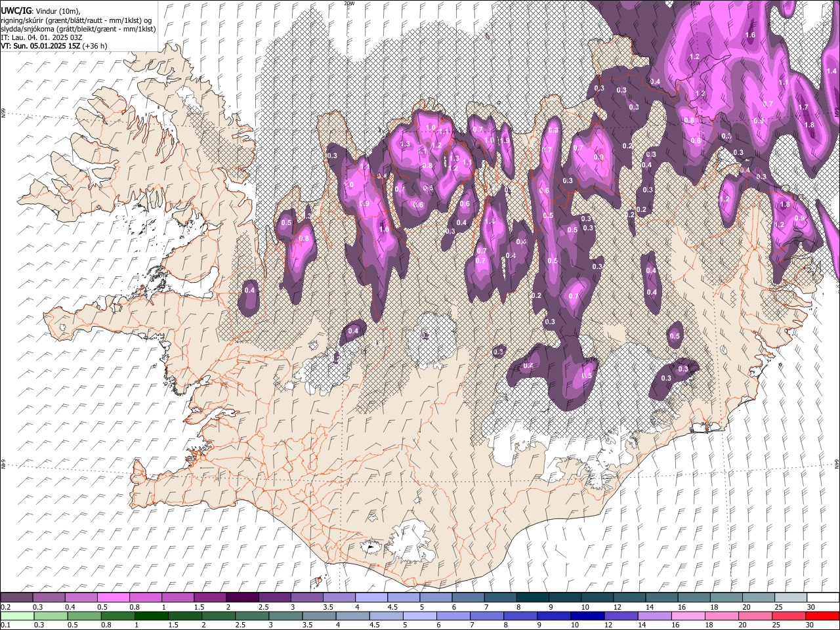Click the "1.7" snowfall value on the map
The height and width of the screenshot is (630, 840).
(803, 107)
